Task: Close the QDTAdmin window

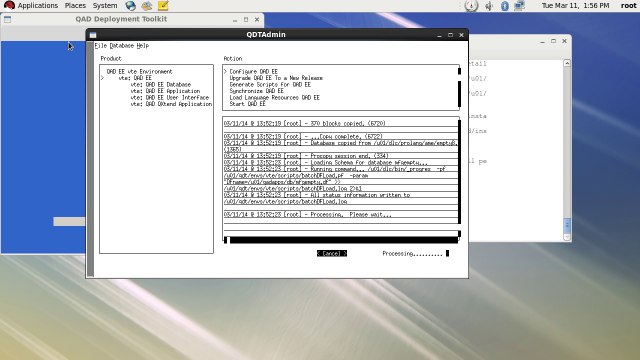Action: 461,35
